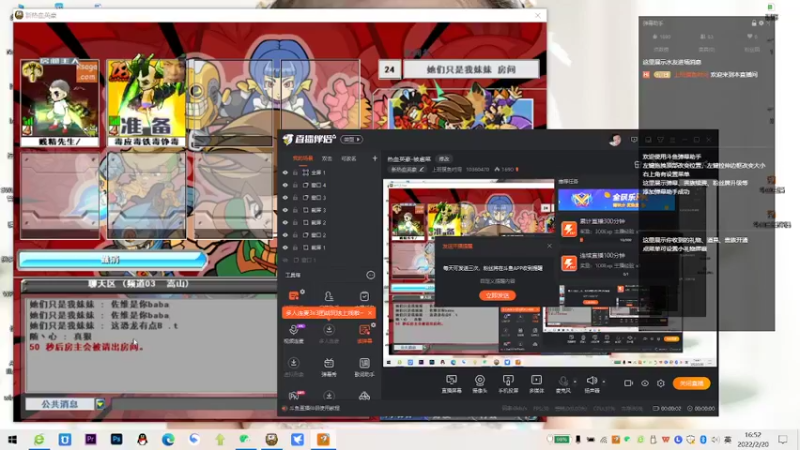Click the blue button under the game player slots
Image resolution: width=800 pixels, height=450 pixels.
(x=112, y=260)
